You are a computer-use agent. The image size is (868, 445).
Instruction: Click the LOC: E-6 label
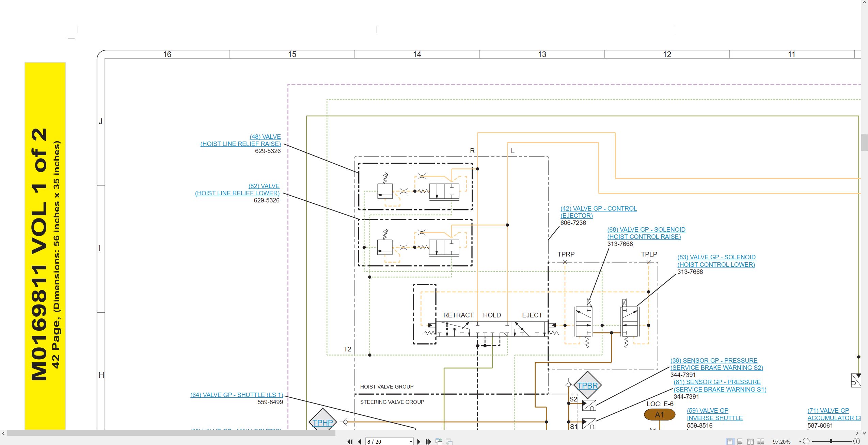tap(660, 404)
